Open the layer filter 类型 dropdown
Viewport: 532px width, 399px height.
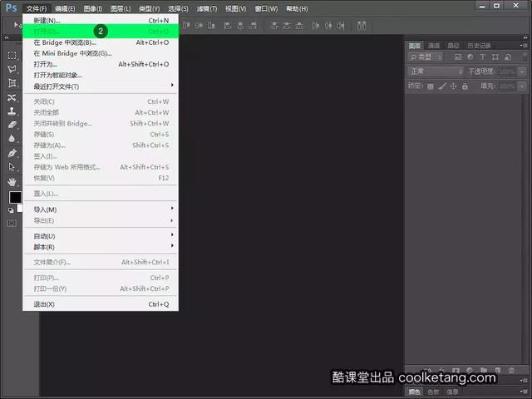pyautogui.click(x=425, y=57)
